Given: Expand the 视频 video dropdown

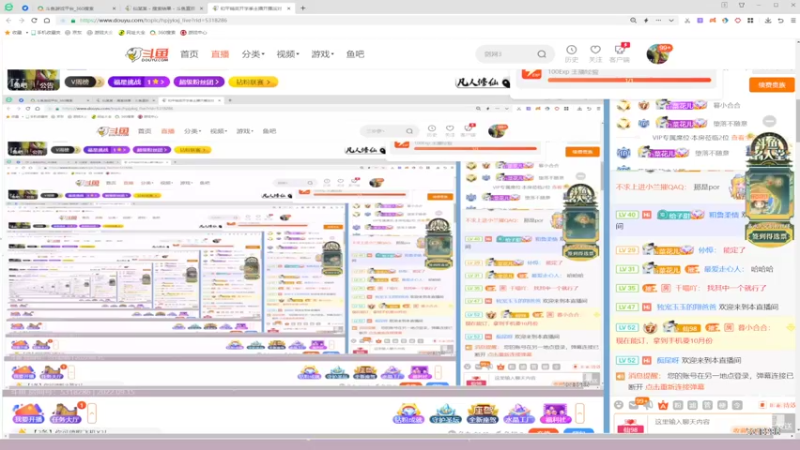Looking at the screenshot, I should click(x=288, y=54).
